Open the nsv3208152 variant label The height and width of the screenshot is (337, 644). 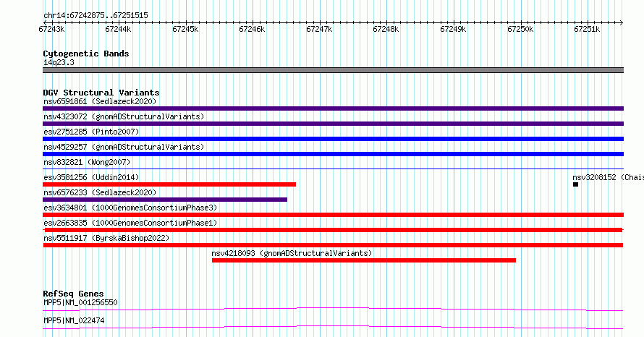coord(608,177)
